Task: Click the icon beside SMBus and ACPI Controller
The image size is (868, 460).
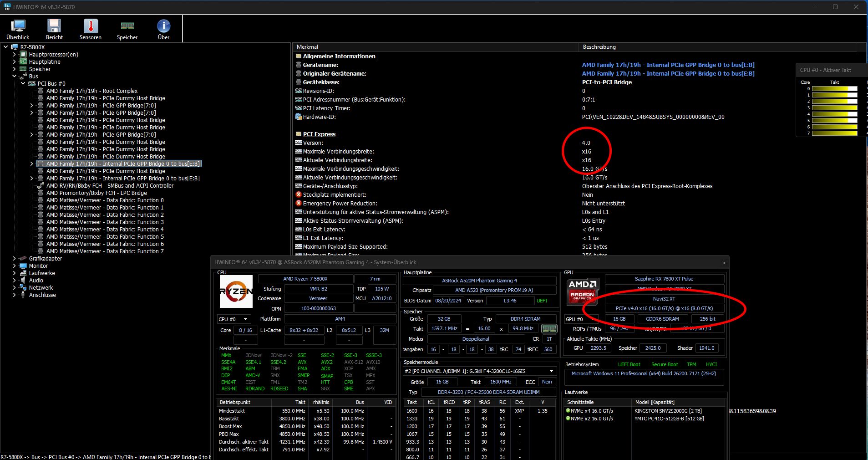Action: click(41, 185)
